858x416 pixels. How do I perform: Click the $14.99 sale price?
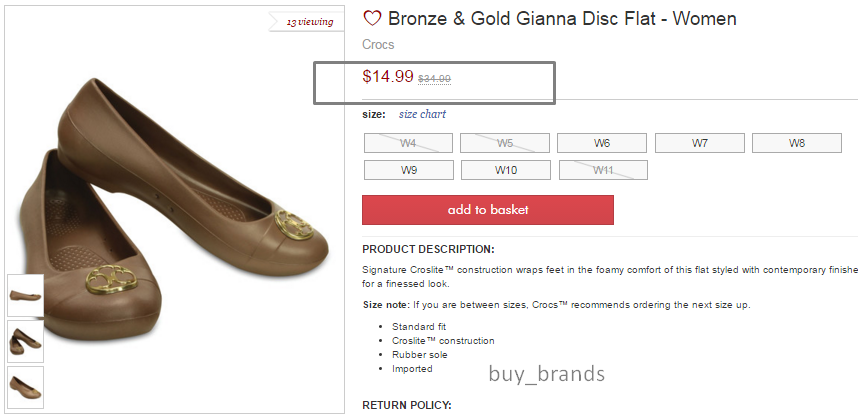[388, 76]
